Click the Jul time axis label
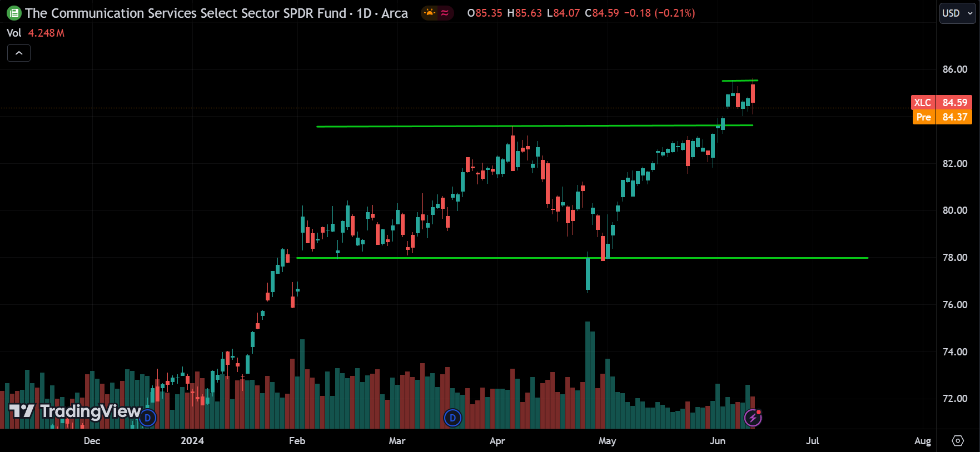The image size is (980, 452). point(813,441)
